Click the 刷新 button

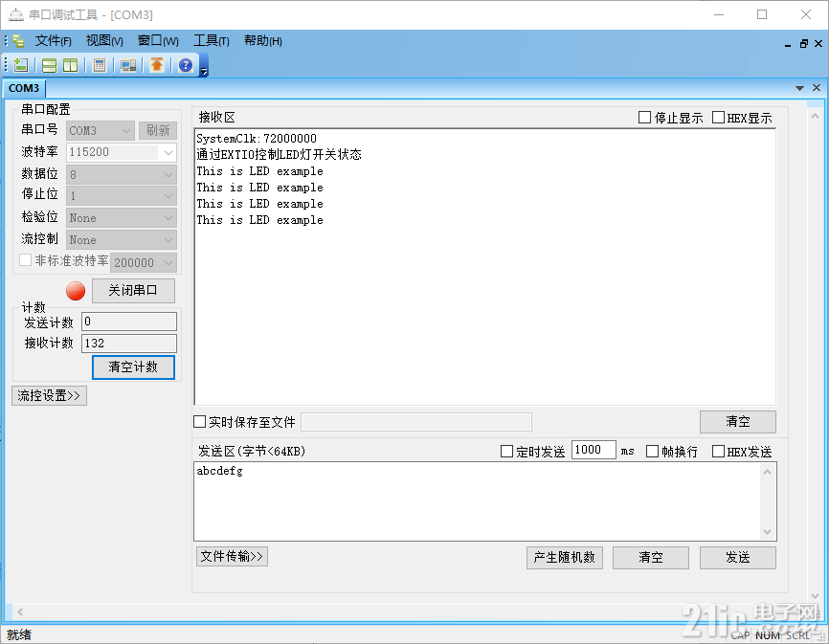point(158,130)
